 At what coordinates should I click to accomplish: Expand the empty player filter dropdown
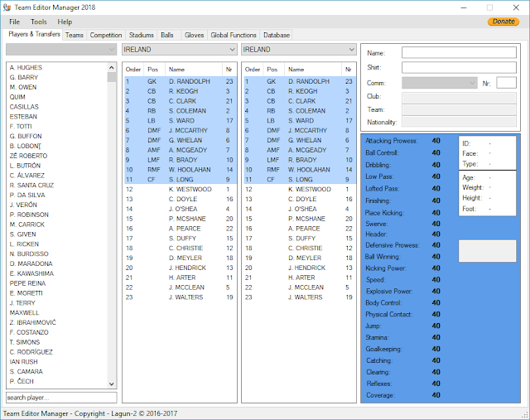[61, 50]
